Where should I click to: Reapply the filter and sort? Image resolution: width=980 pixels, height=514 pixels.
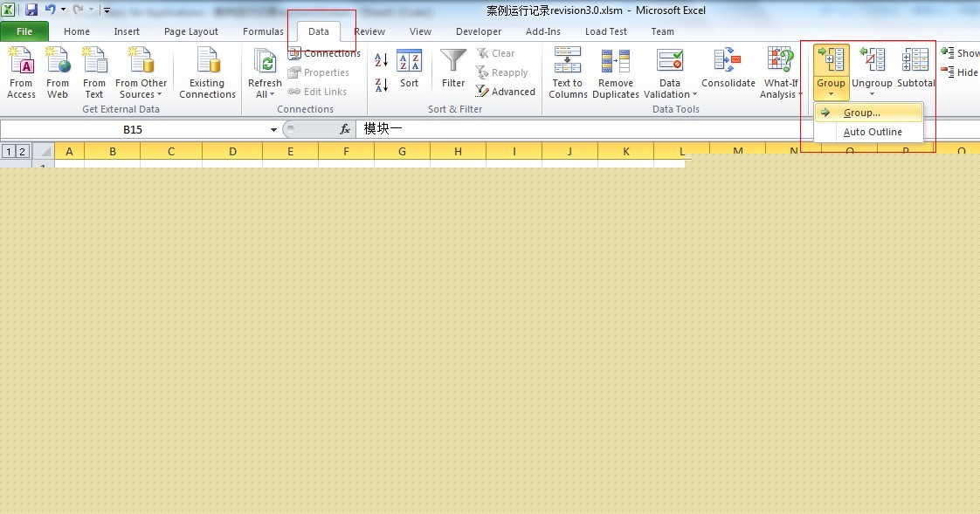click(502, 72)
